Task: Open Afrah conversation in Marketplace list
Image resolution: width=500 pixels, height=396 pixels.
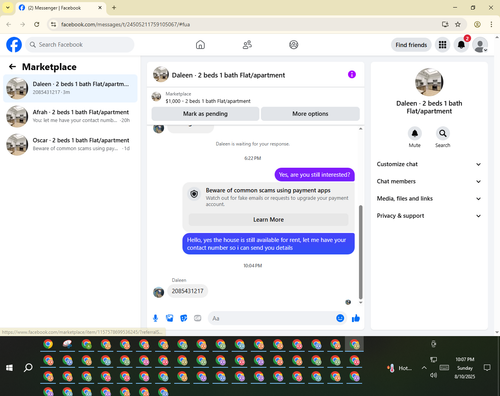Action: click(x=70, y=116)
